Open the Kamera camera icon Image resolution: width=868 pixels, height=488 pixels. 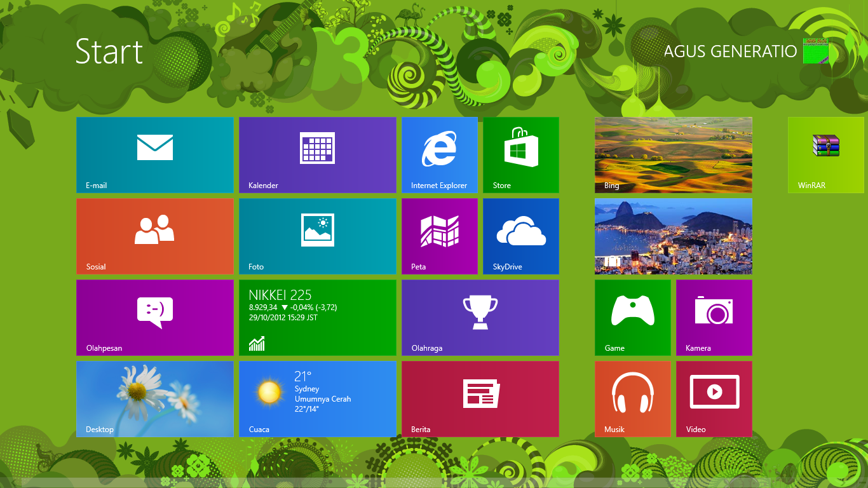click(714, 311)
